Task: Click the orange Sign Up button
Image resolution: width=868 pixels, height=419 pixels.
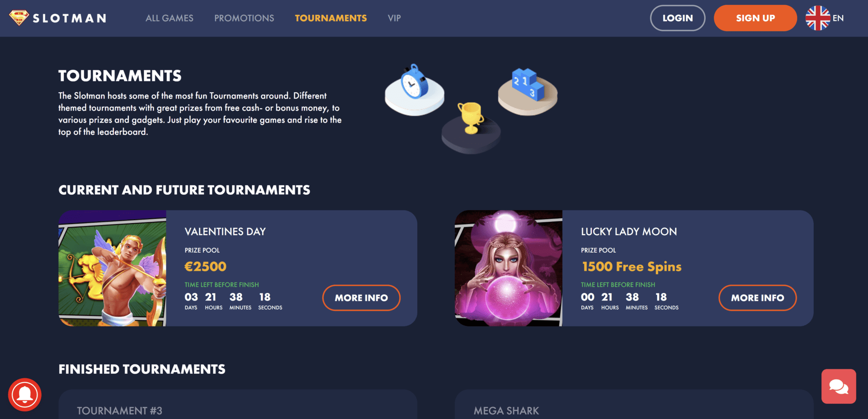Action: tap(755, 18)
